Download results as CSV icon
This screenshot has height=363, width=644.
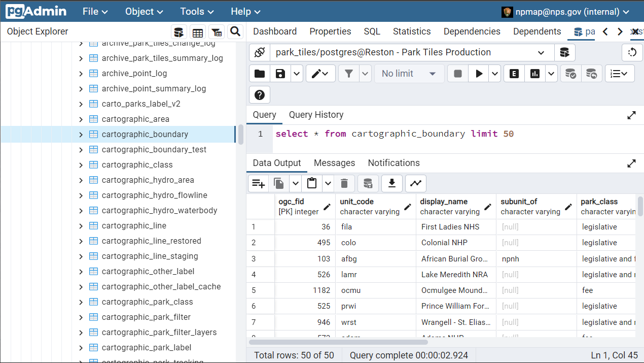tap(392, 183)
